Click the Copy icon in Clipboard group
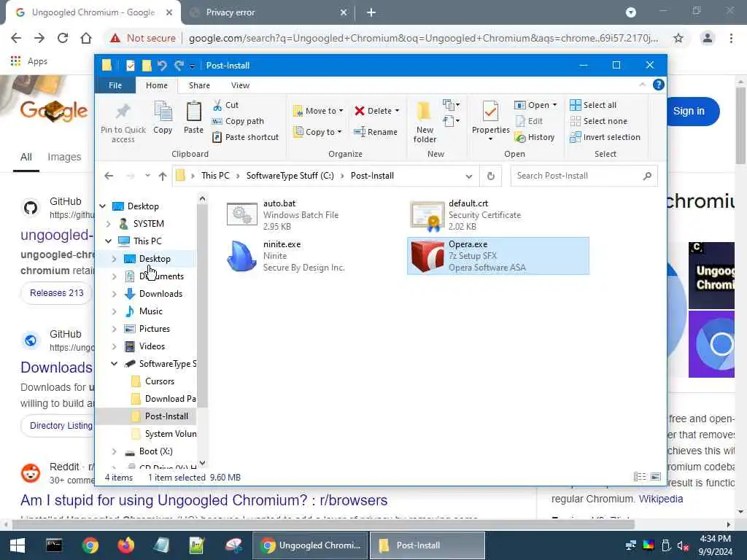Viewport: 747px width, 560px height. (x=163, y=112)
